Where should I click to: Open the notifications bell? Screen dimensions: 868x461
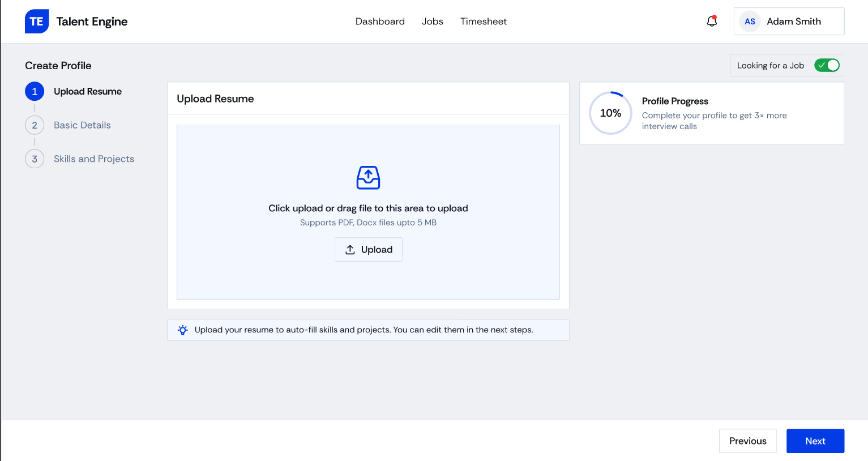point(712,22)
